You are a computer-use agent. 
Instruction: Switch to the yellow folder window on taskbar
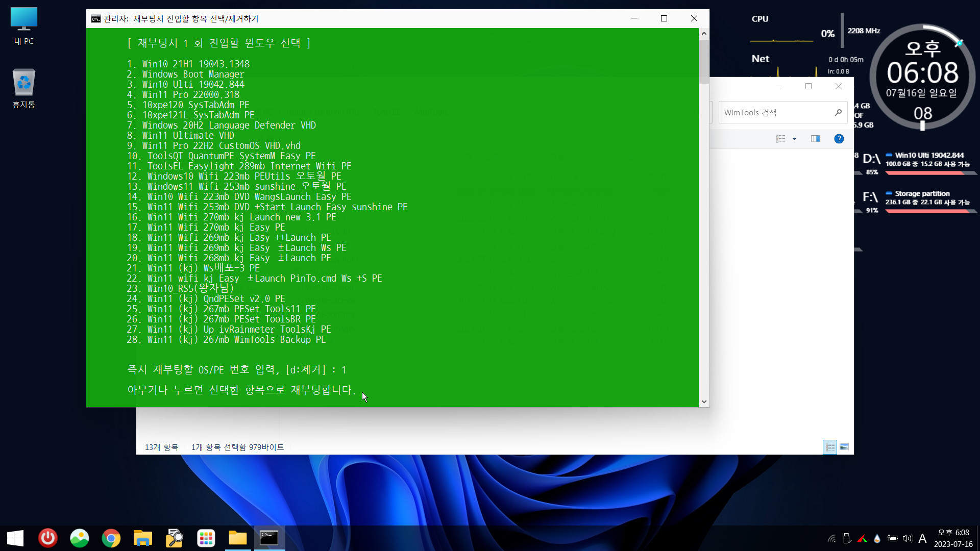[238, 538]
